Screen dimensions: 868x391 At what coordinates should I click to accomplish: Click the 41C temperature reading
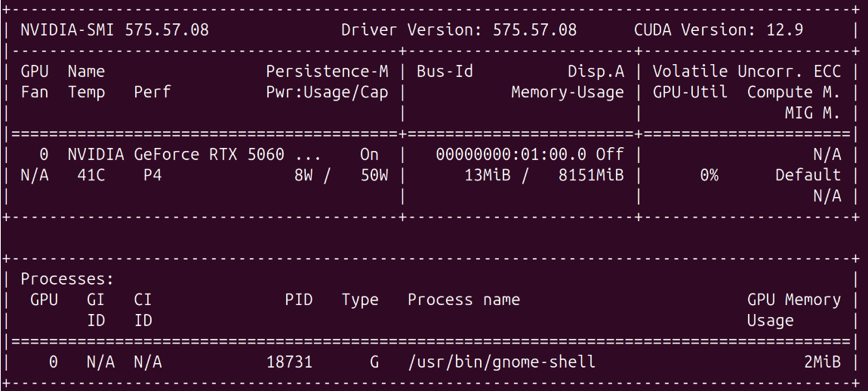pos(91,175)
